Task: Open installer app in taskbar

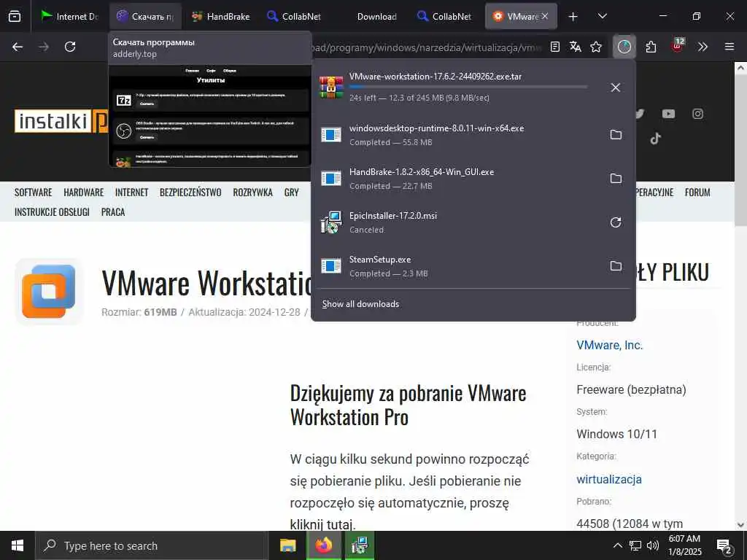Action: coord(359,545)
